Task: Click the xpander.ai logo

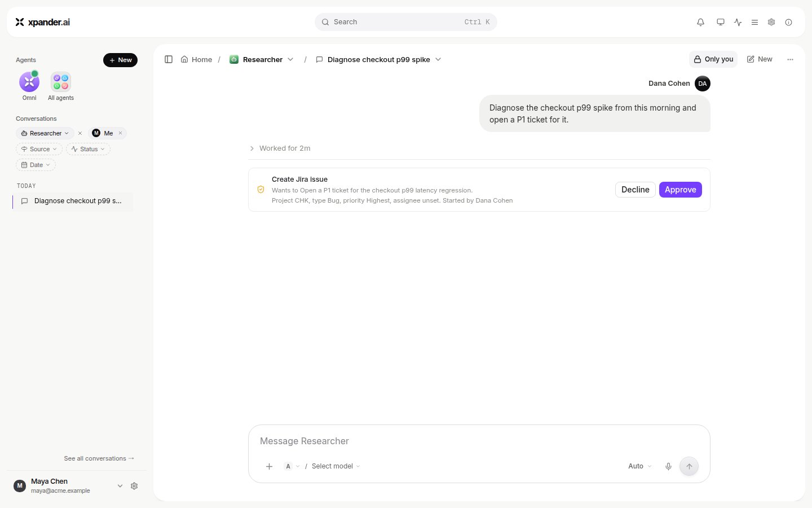Action: (43, 22)
